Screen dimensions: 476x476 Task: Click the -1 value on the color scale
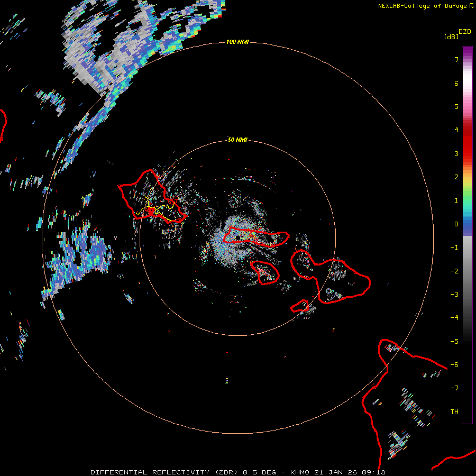pos(454,248)
